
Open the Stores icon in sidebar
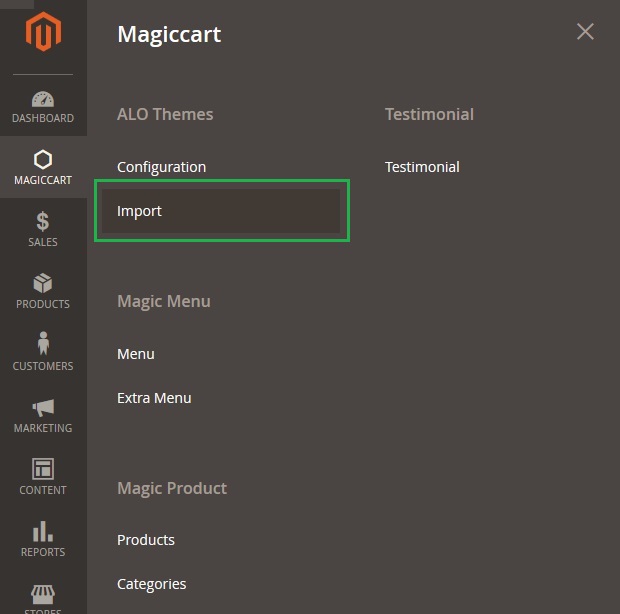click(x=43, y=596)
